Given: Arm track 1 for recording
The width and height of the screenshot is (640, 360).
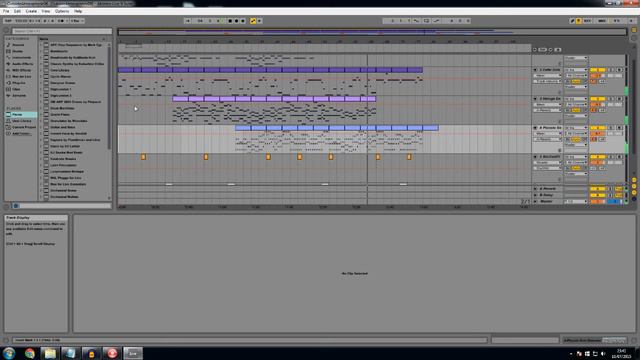Looking at the screenshot, I should pyautogui.click(x=619, y=70).
